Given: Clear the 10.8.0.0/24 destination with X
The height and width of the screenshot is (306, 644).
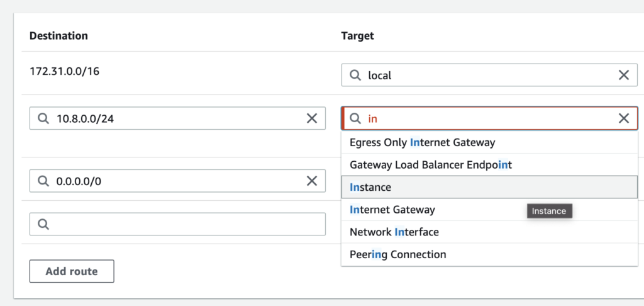Looking at the screenshot, I should tap(312, 118).
